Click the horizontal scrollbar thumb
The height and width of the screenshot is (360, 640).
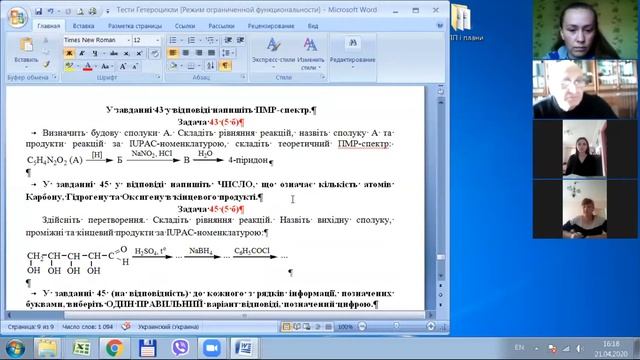[244, 316]
